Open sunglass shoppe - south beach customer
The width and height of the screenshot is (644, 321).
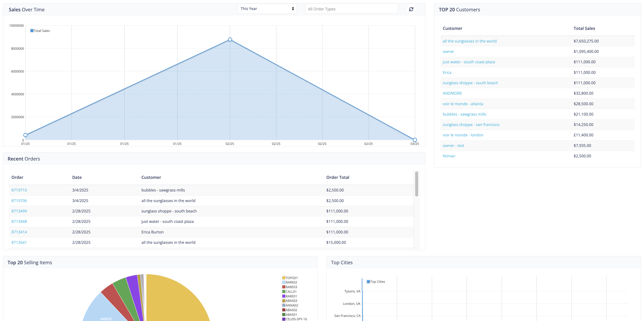coord(470,83)
